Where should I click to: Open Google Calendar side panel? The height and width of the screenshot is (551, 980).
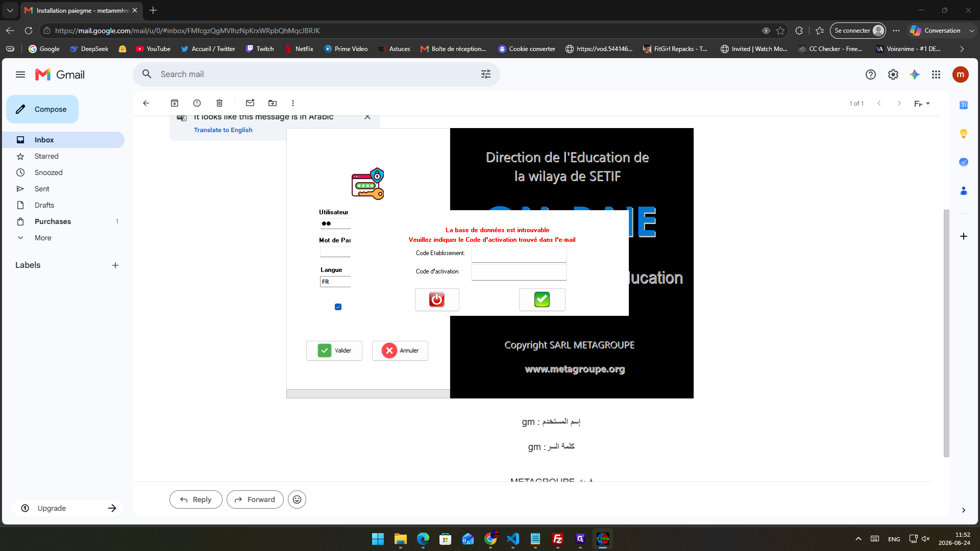point(964,105)
